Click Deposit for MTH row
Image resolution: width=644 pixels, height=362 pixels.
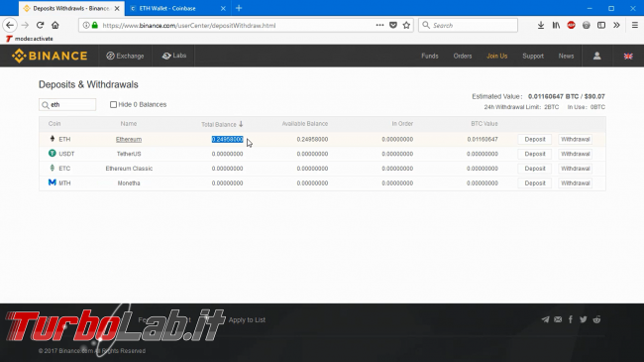click(535, 183)
